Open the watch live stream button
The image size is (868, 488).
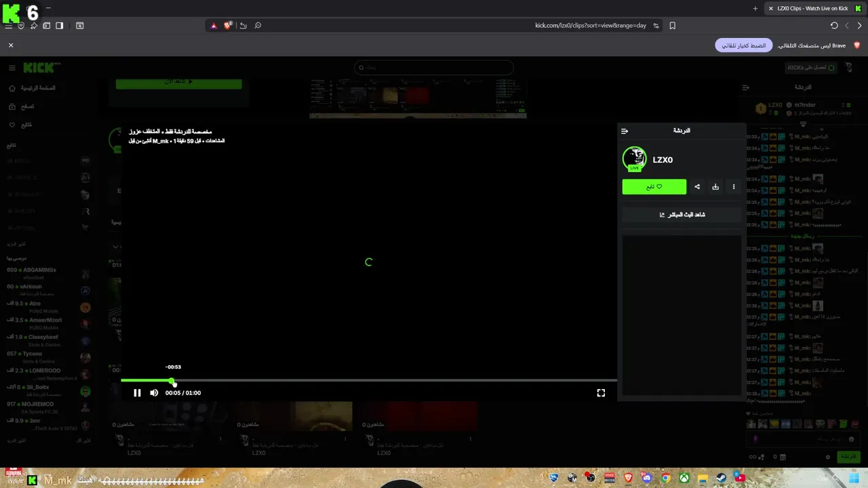click(x=682, y=214)
